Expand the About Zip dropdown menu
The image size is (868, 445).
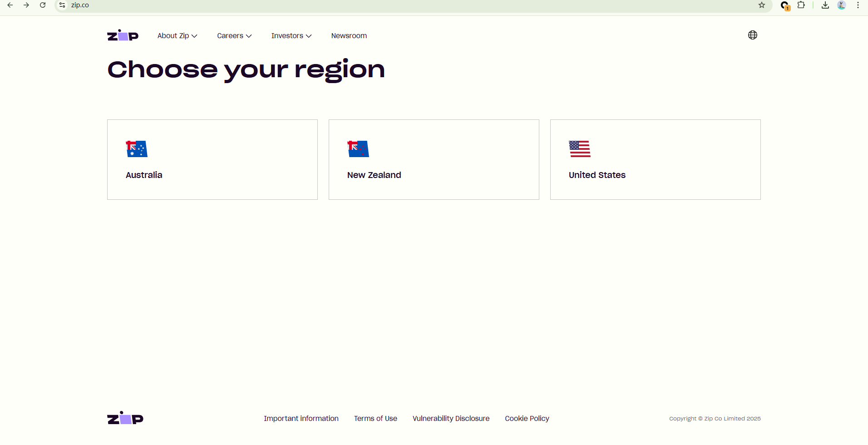(177, 36)
